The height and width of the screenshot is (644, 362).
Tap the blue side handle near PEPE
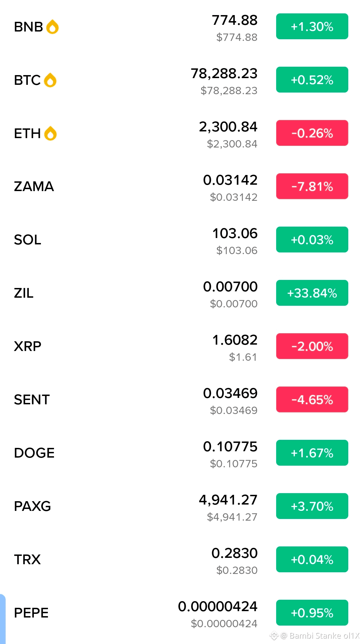pos(3,619)
